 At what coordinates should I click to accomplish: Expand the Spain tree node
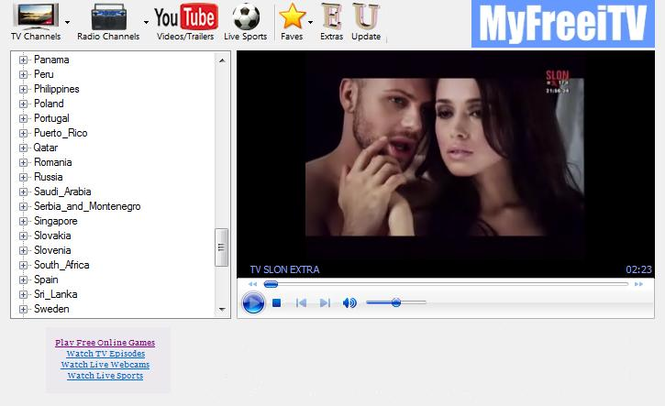(x=23, y=280)
